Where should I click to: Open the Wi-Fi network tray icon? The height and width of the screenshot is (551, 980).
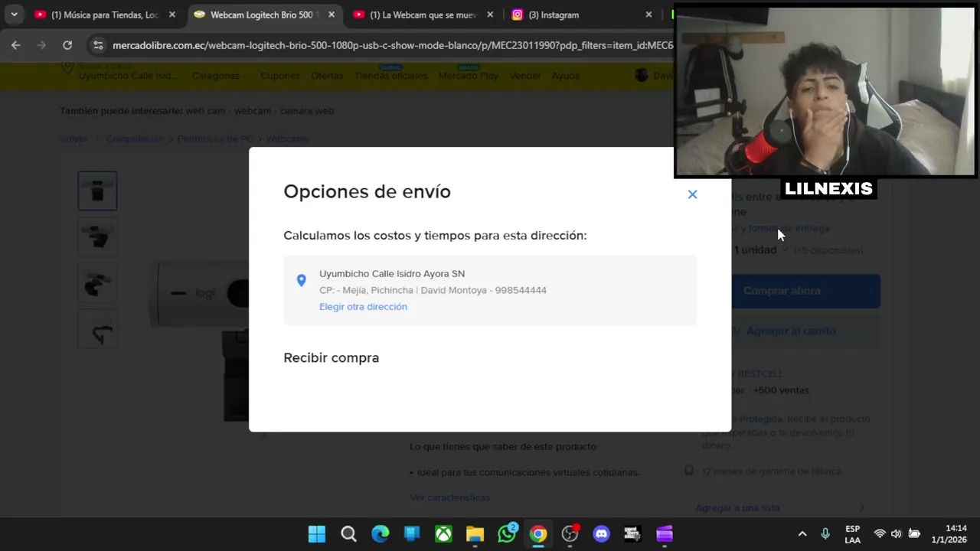pyautogui.click(x=880, y=534)
